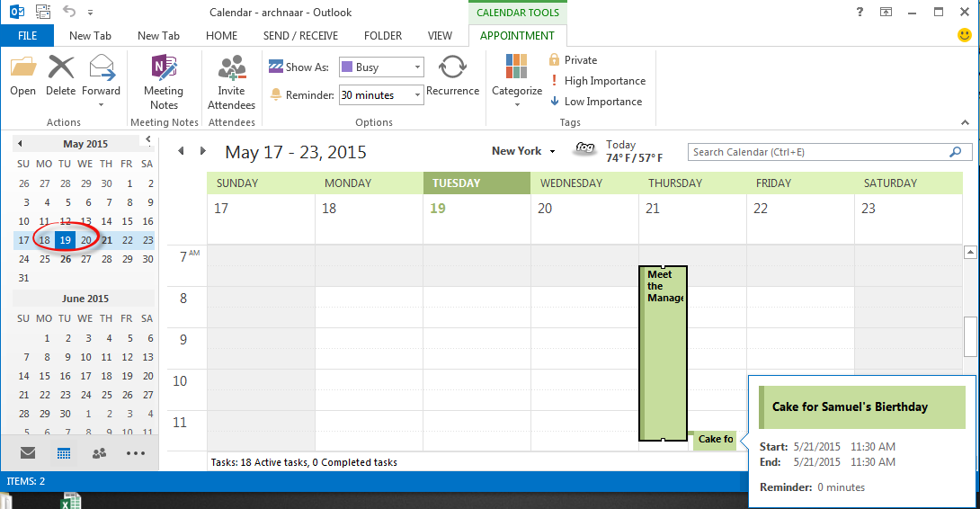Viewport: 980px width, 509px height.
Task: Open the FILE tab
Action: coord(27,36)
